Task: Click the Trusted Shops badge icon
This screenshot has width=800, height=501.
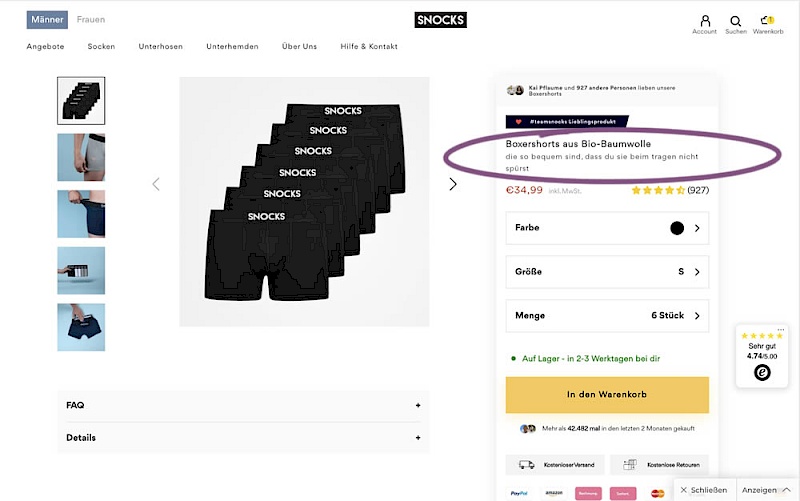Action: tap(762, 372)
